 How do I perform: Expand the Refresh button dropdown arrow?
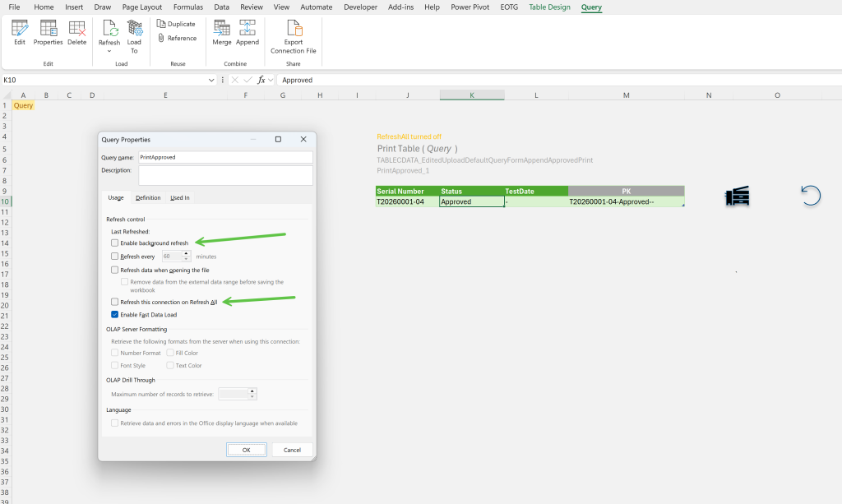coord(109,51)
